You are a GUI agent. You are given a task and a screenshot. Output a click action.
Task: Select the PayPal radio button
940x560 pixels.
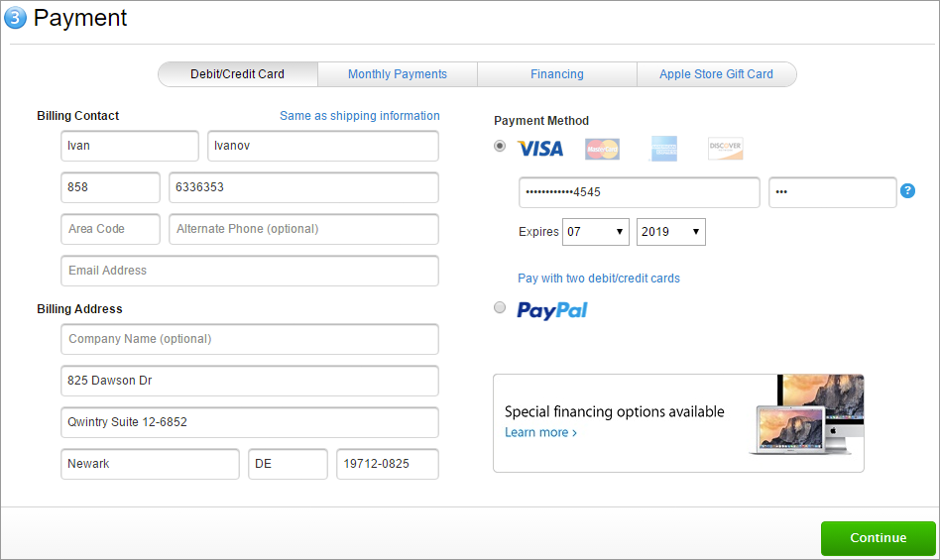click(500, 308)
